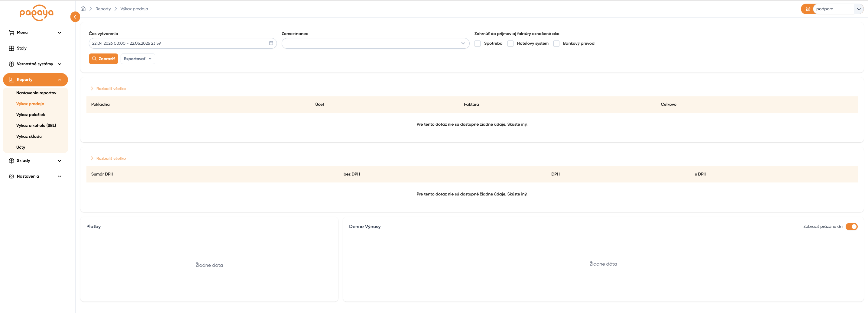The image size is (868, 313).
Task: Expand all rows in Sumár DPH table
Action: 108,158
